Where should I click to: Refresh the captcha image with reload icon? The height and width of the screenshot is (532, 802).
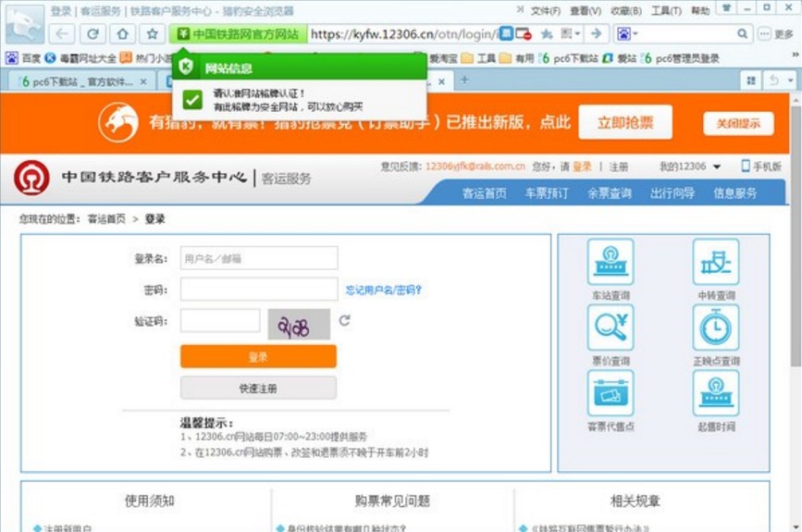tap(345, 320)
